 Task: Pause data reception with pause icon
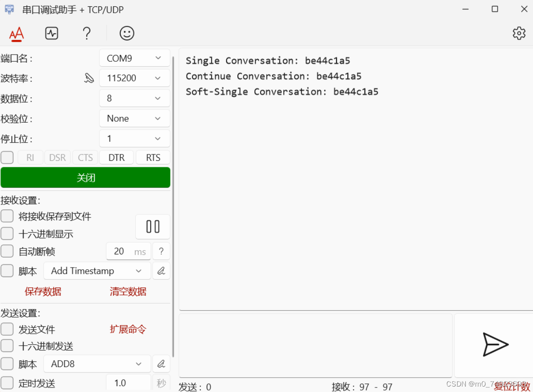point(153,227)
